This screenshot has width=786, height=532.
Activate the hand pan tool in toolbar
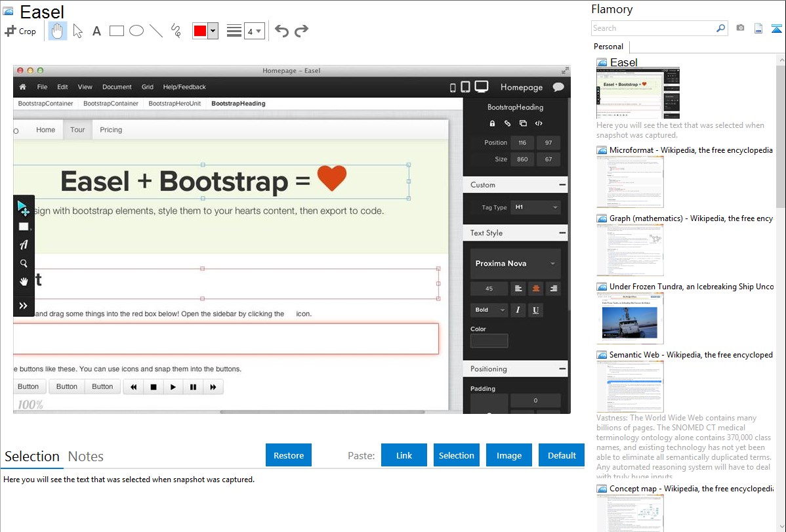tap(57, 31)
